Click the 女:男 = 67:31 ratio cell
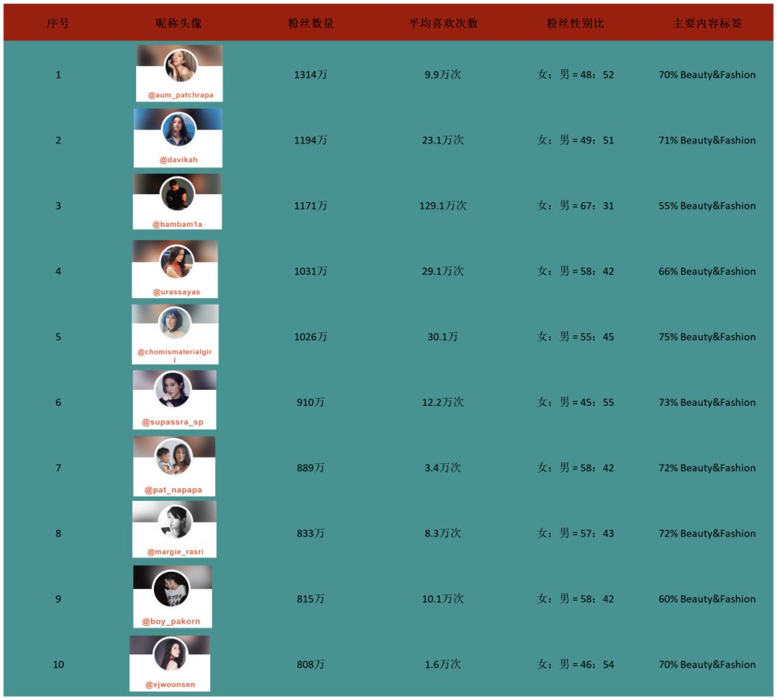The image size is (777, 700). tap(576, 206)
